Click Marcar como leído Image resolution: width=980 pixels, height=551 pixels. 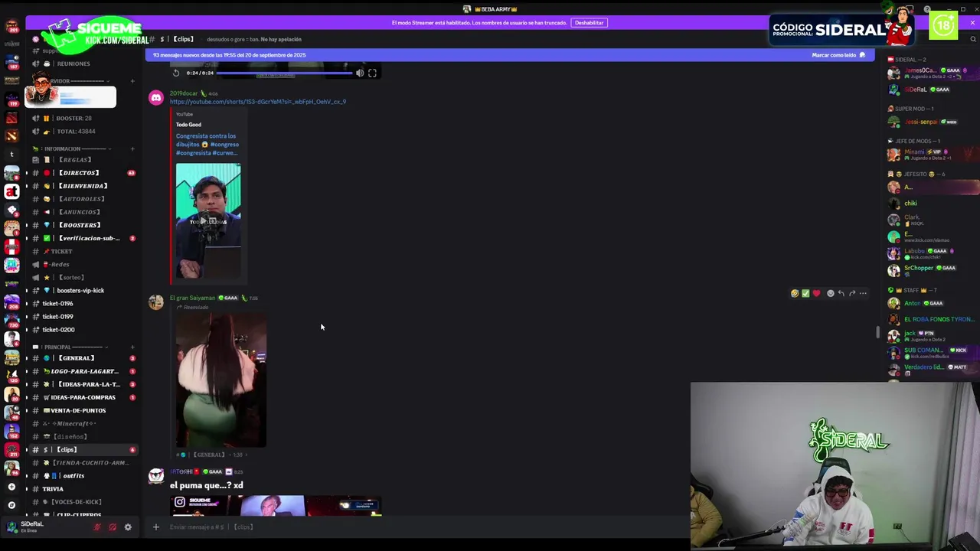pos(838,55)
